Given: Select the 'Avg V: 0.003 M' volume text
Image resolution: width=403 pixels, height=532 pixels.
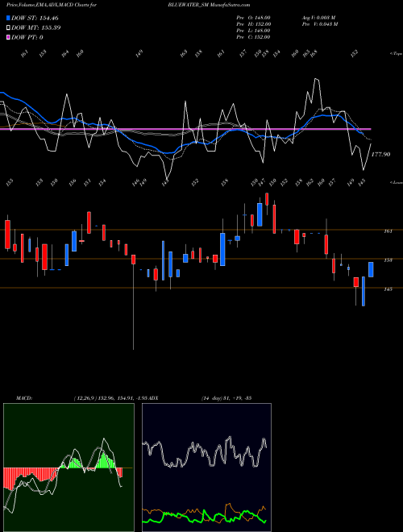Looking at the screenshot, I should point(318,18).
